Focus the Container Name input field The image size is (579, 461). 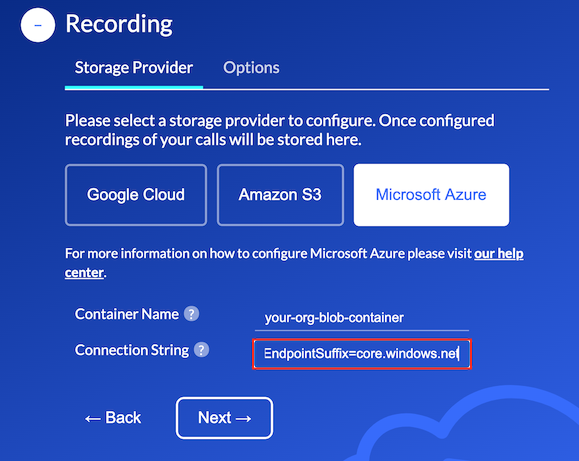click(x=362, y=318)
